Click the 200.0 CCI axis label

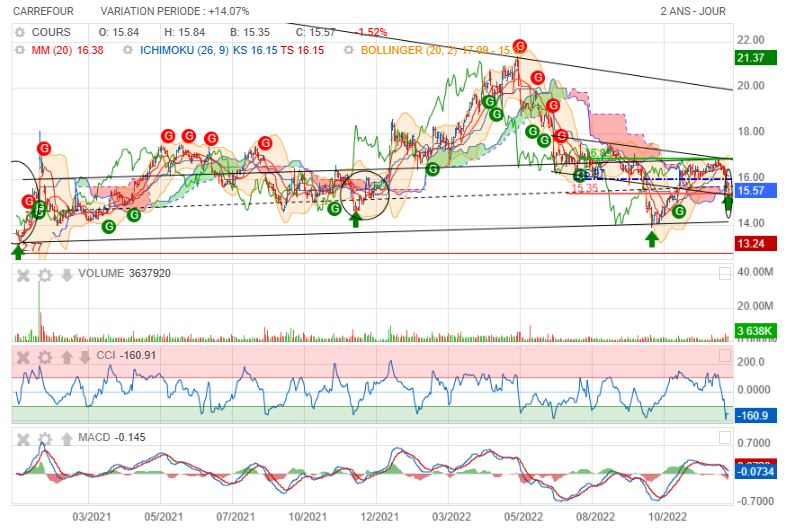click(751, 362)
